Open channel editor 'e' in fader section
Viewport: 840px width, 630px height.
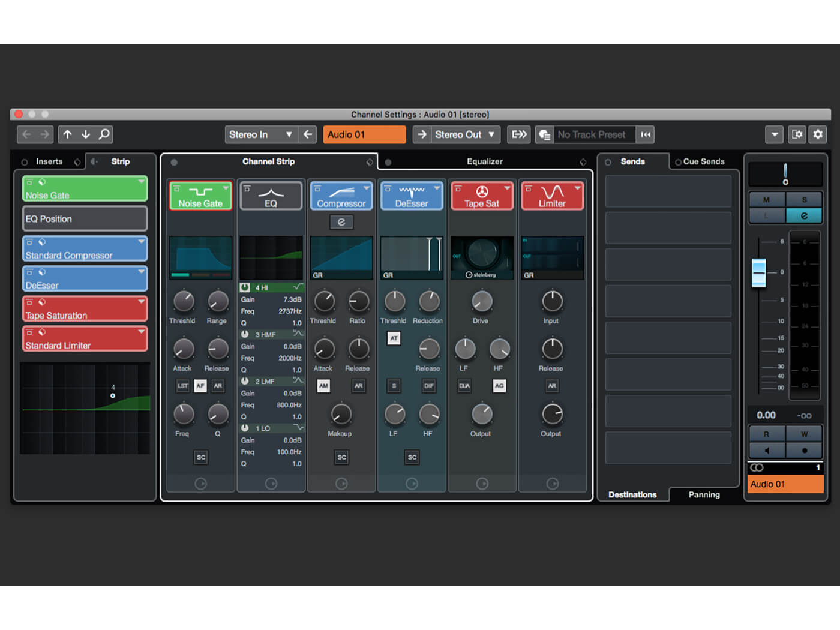[x=804, y=215]
